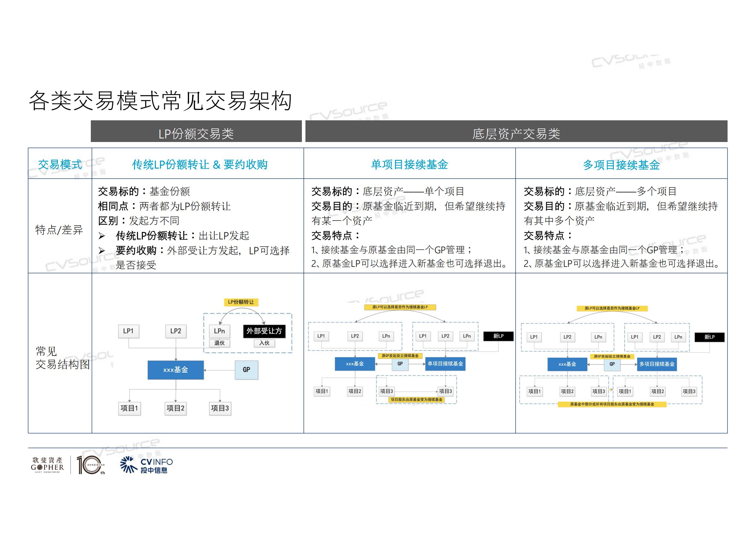Click the Gopher Asset Management logo

(48, 465)
